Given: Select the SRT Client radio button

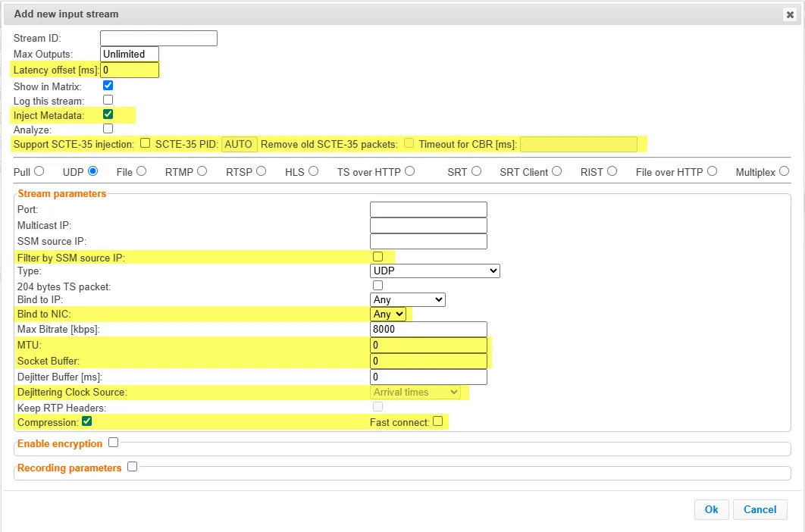Looking at the screenshot, I should (x=557, y=171).
